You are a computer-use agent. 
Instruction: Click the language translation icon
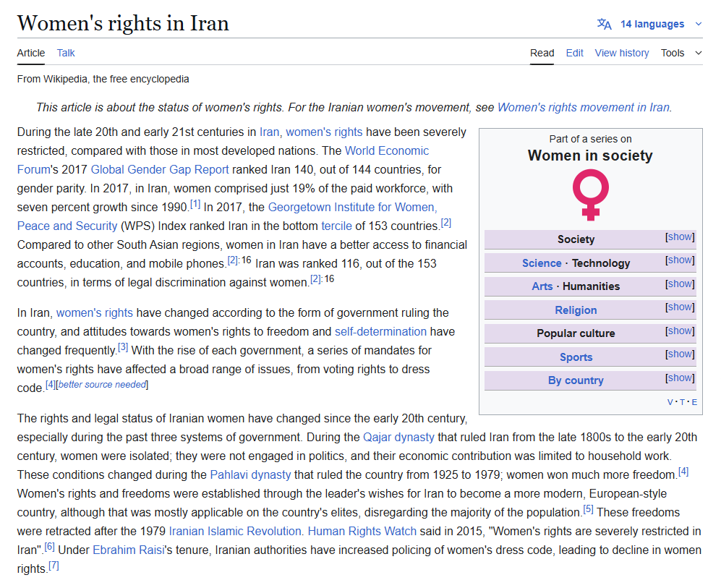[604, 24]
